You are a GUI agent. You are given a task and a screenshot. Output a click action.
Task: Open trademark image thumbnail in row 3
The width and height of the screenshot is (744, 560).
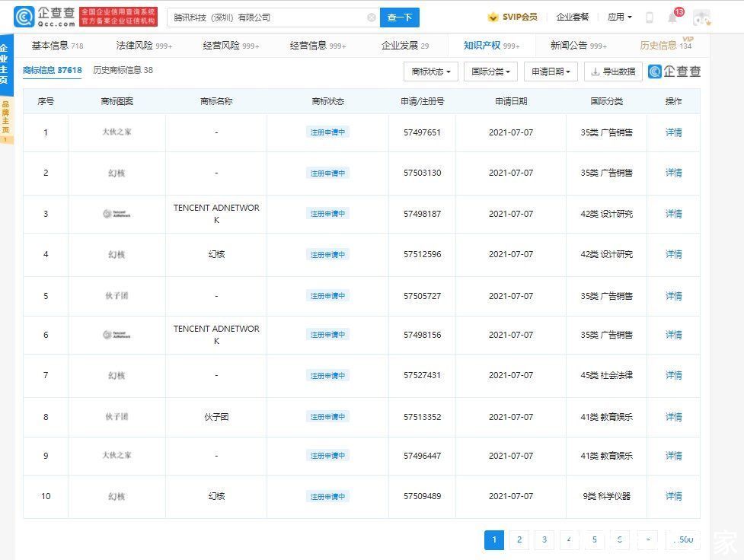[117, 214]
